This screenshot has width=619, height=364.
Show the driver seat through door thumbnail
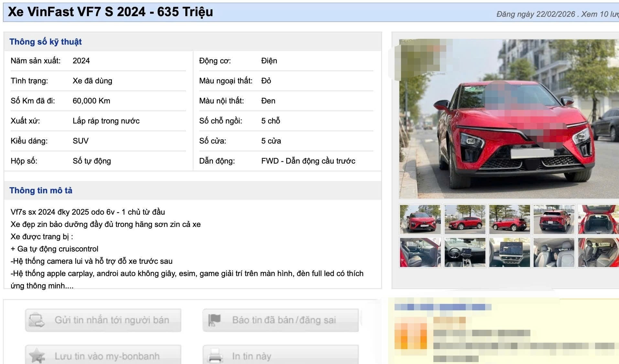[x=420, y=252]
